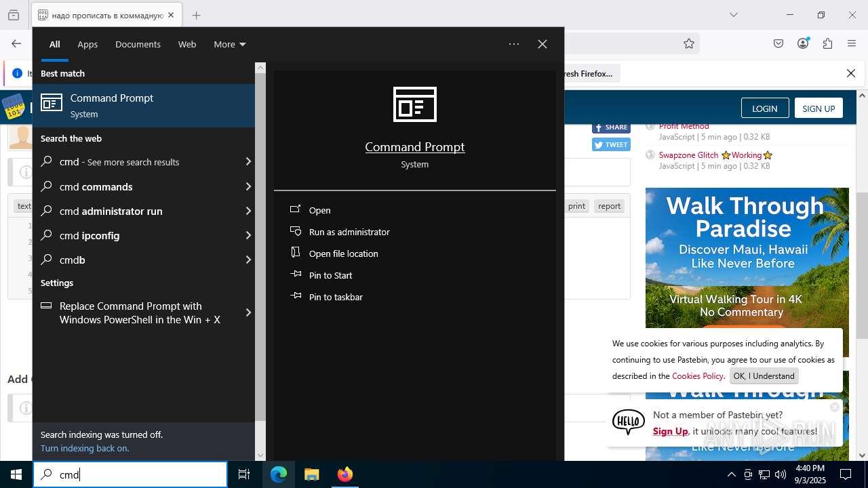Open Firefox account icon

point(803,43)
